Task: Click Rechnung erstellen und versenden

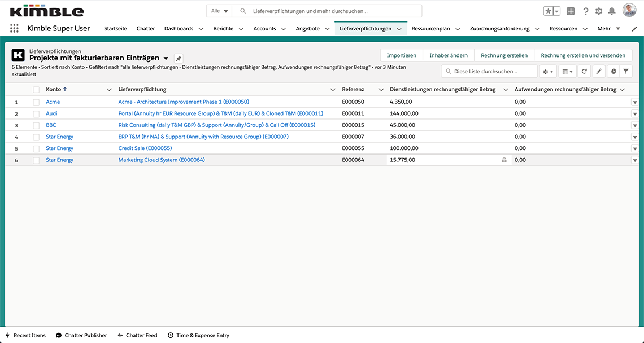Action: point(583,55)
